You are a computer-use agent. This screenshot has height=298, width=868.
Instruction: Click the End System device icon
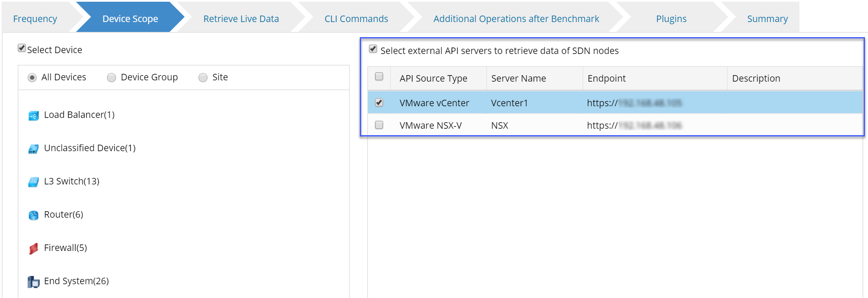click(x=34, y=282)
